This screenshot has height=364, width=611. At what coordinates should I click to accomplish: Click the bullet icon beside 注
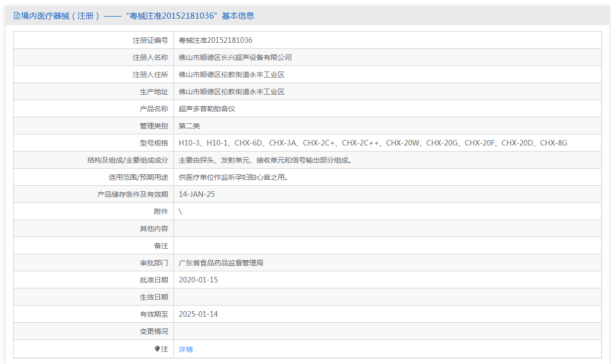[157, 348]
